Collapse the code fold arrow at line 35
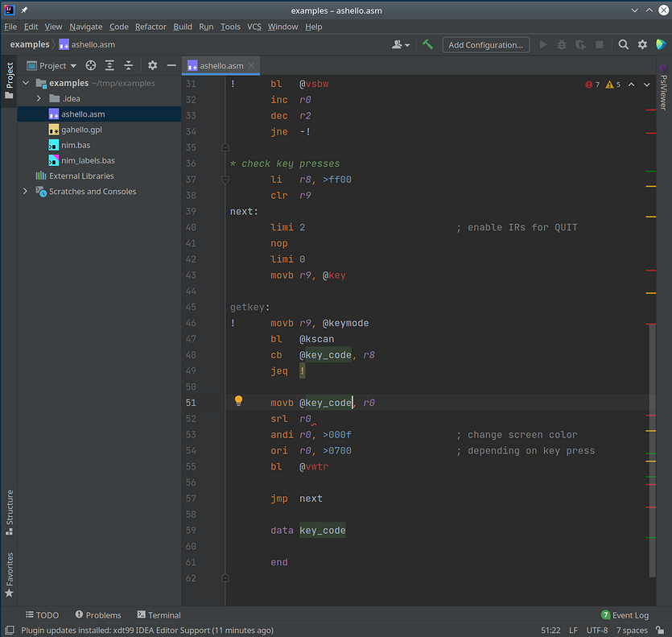Image resolution: width=672 pixels, height=637 pixels. pos(225,147)
